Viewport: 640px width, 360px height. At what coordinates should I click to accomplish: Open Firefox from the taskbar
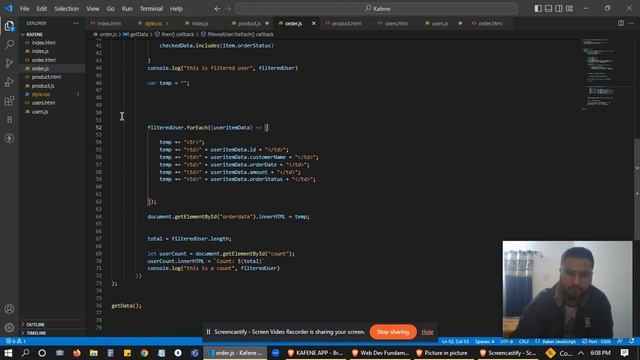tap(76, 353)
